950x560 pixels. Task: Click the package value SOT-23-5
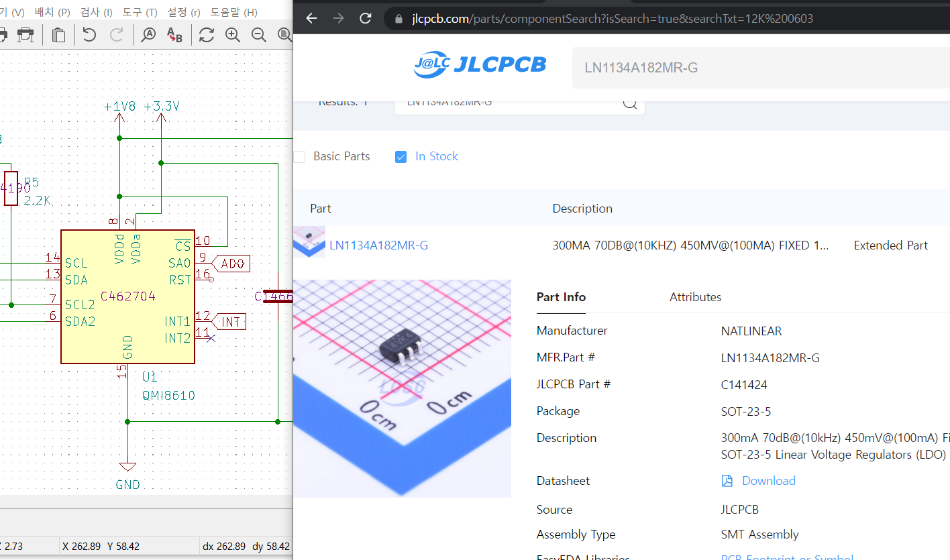click(746, 412)
